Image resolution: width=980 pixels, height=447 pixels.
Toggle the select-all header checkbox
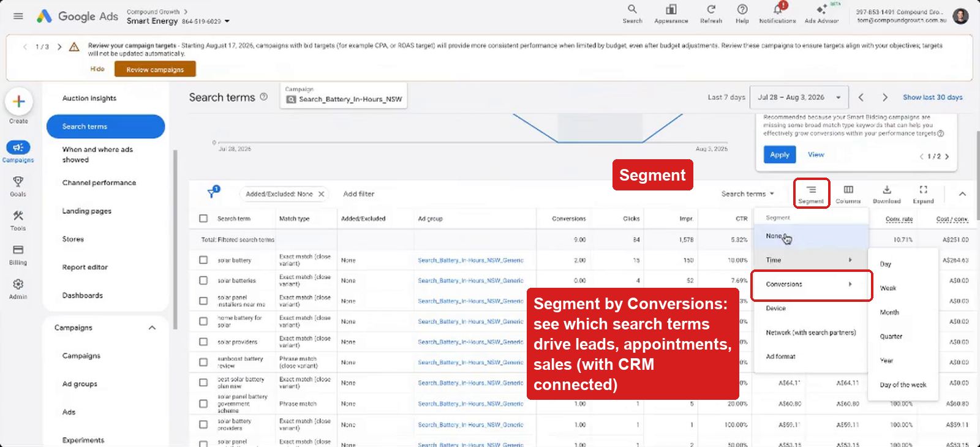point(203,218)
